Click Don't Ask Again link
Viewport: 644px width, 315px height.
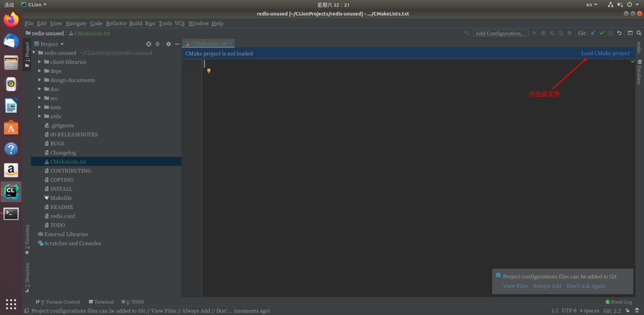586,286
